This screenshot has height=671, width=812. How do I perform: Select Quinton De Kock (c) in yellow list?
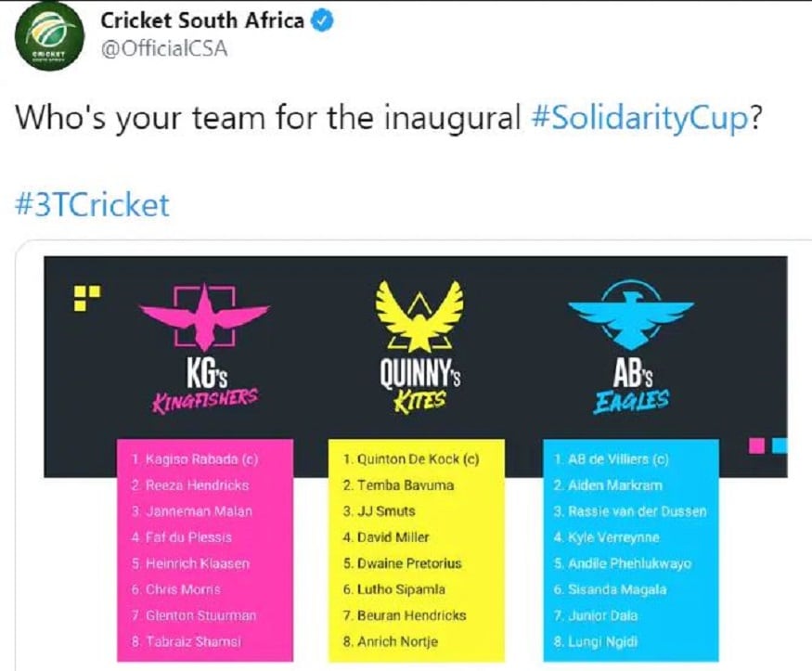click(x=411, y=459)
